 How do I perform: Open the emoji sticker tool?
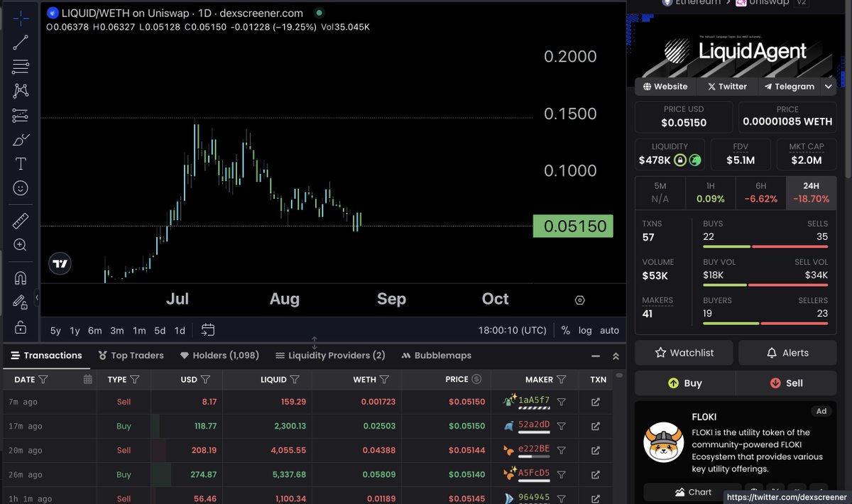(20, 187)
